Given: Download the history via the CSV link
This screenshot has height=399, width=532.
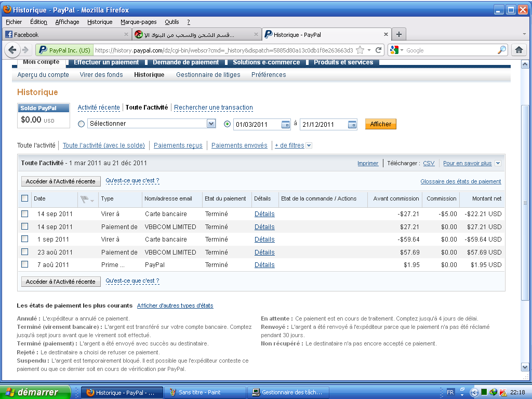Looking at the screenshot, I should [x=429, y=163].
